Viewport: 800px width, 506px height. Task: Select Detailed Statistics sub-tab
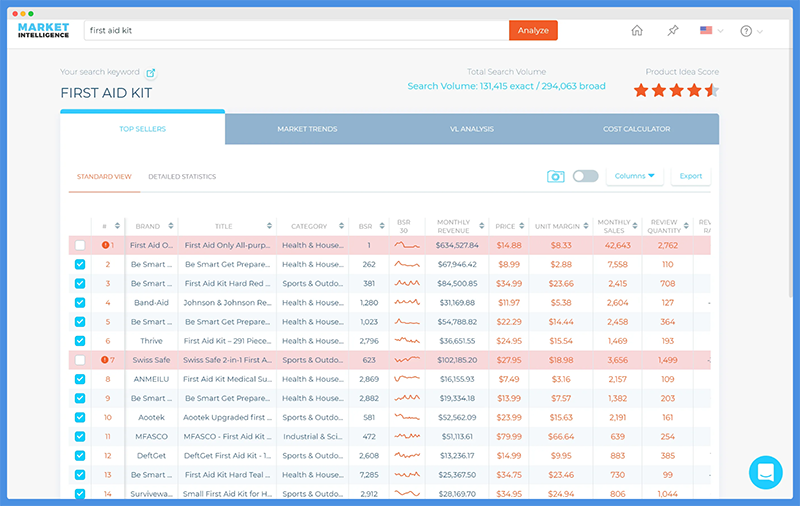[182, 176]
